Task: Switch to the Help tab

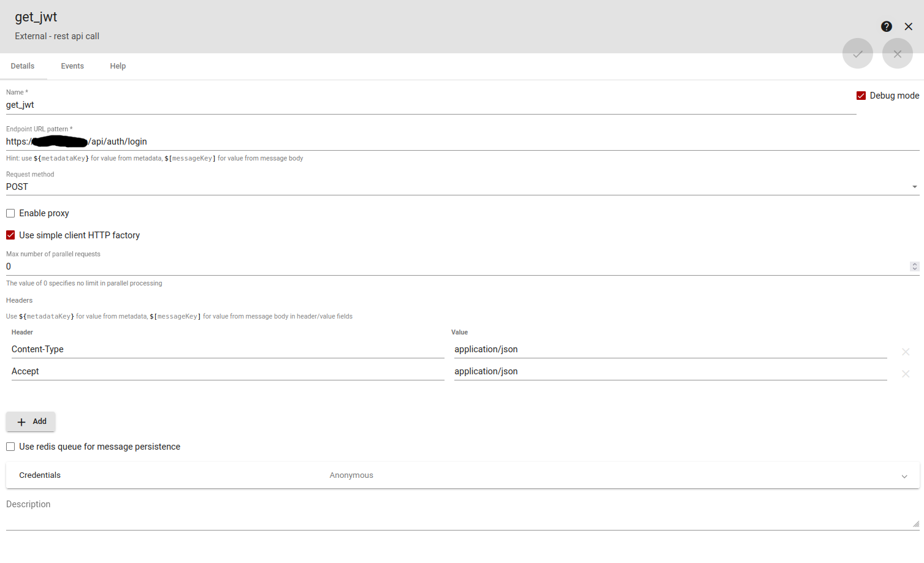Action: pos(118,66)
